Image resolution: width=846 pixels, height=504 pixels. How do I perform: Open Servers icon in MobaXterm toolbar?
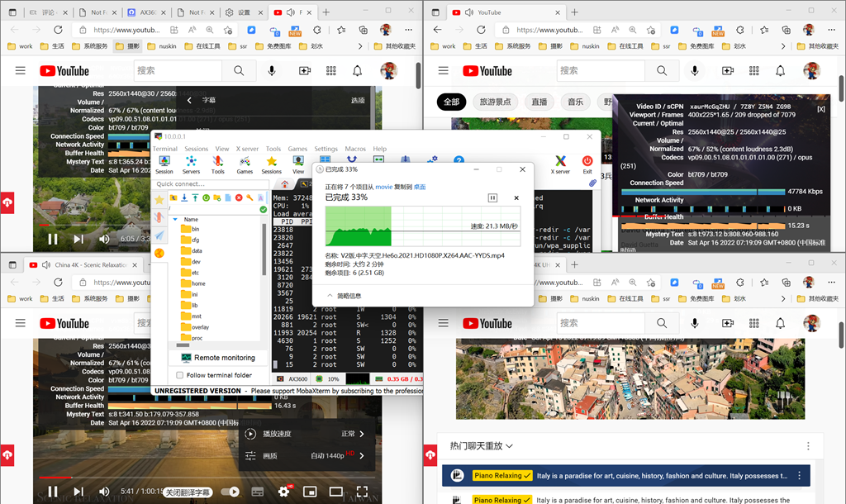191,164
